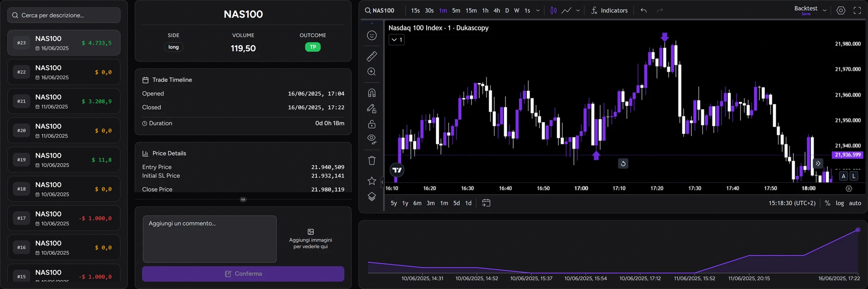The image size is (868, 289).
Task: Open favorites star toolbar icon
Action: [372, 181]
